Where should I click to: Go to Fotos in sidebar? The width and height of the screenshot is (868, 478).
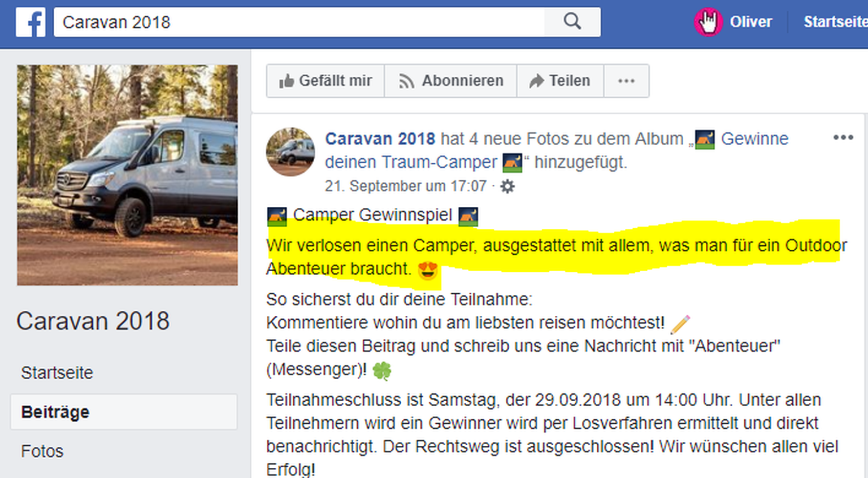42,451
